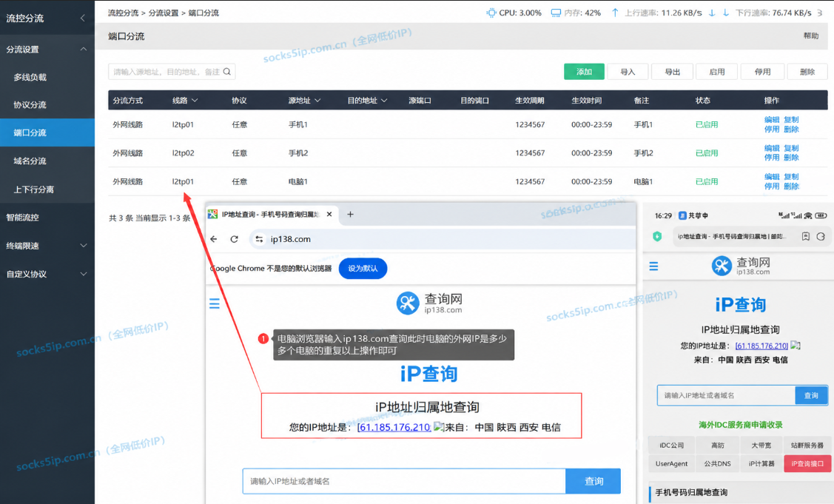Close the Chrome IP地址查询 tab
The height and width of the screenshot is (504, 834).
329,214
